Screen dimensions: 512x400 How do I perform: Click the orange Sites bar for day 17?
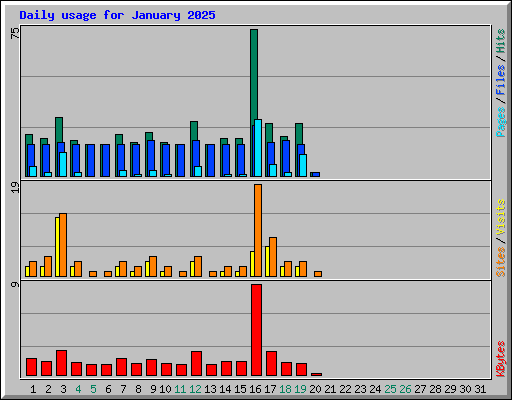(x=273, y=257)
